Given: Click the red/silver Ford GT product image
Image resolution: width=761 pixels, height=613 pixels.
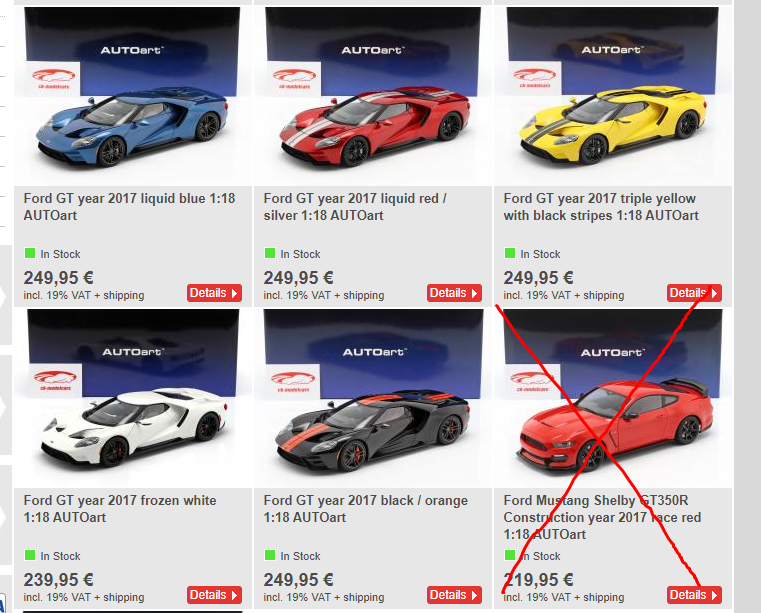Looking at the screenshot, I should tap(373, 96).
